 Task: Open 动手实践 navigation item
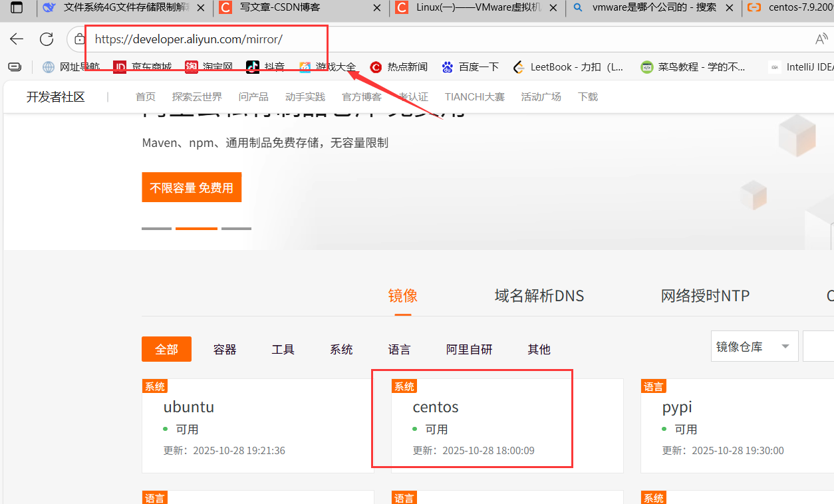point(305,97)
